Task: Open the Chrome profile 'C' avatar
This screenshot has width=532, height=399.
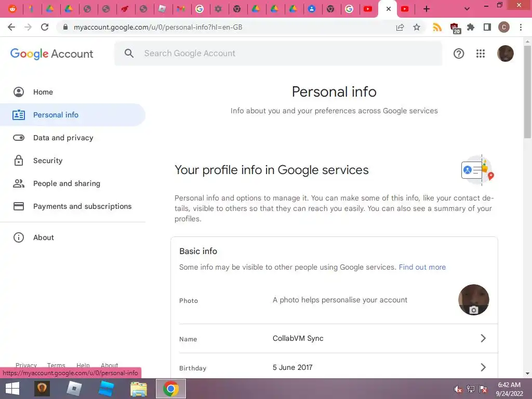Action: click(x=504, y=27)
